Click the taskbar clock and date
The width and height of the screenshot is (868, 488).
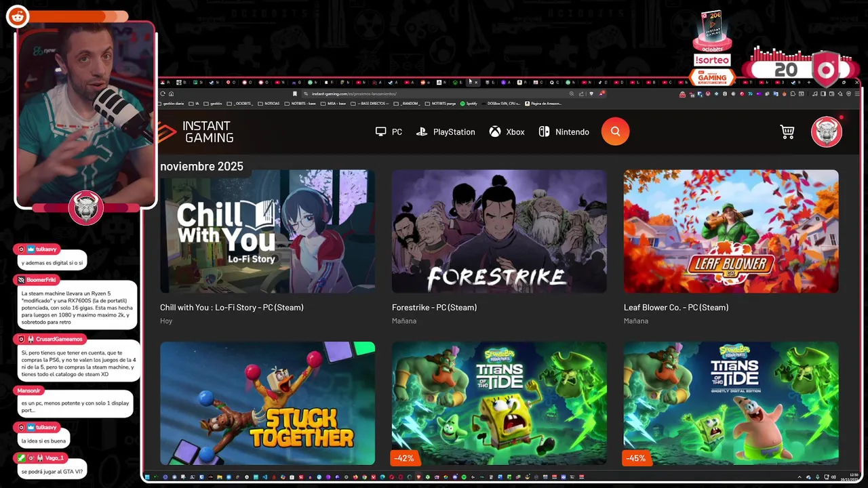click(850, 477)
